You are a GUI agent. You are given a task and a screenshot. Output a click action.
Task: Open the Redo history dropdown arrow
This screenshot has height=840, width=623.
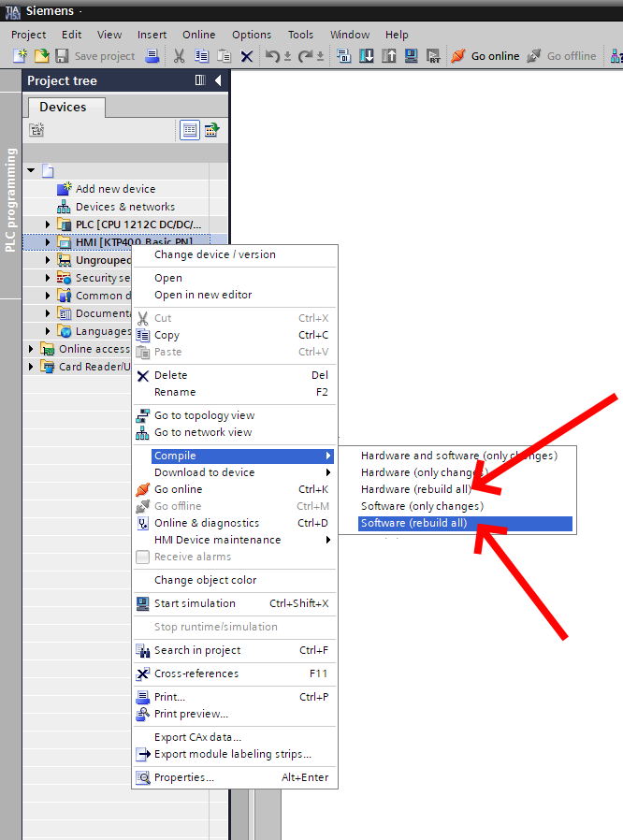click(x=320, y=56)
